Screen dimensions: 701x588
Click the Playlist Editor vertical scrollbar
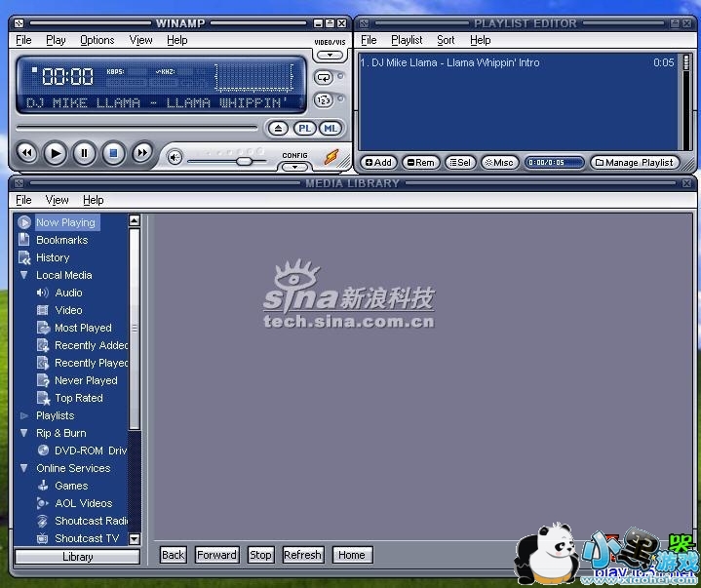pyautogui.click(x=685, y=102)
